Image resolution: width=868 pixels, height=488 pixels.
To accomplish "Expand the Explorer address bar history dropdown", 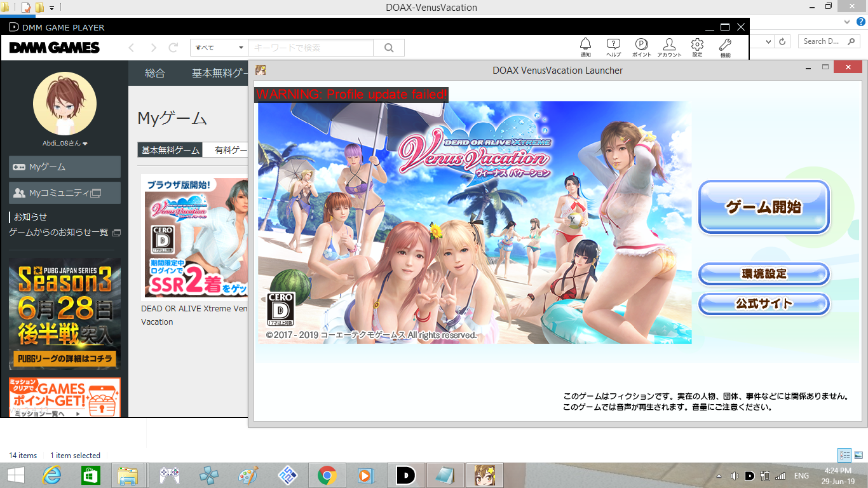I will (x=770, y=41).
